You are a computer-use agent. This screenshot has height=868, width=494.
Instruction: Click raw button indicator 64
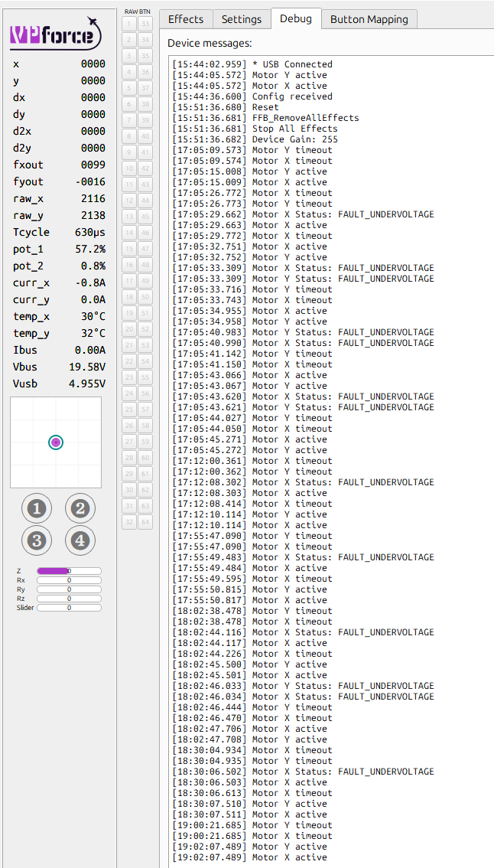145,522
